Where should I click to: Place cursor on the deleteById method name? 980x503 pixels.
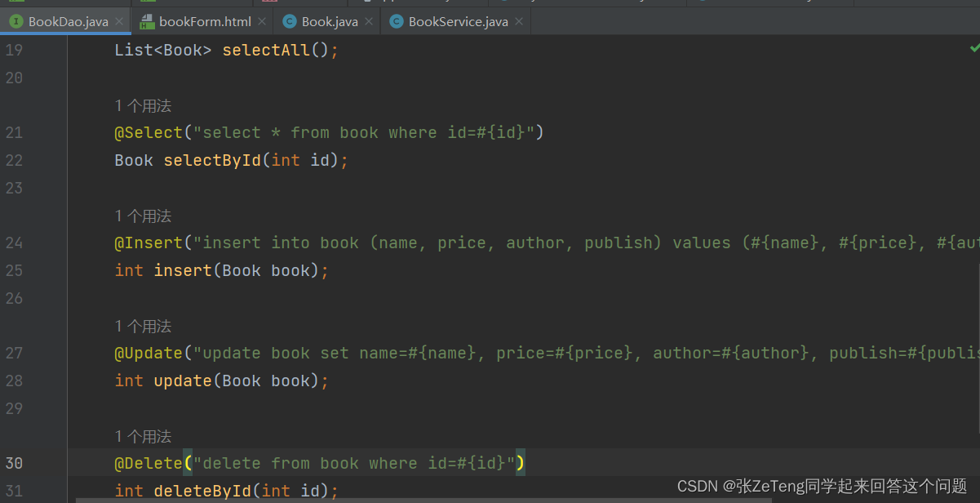pyautogui.click(x=202, y=491)
